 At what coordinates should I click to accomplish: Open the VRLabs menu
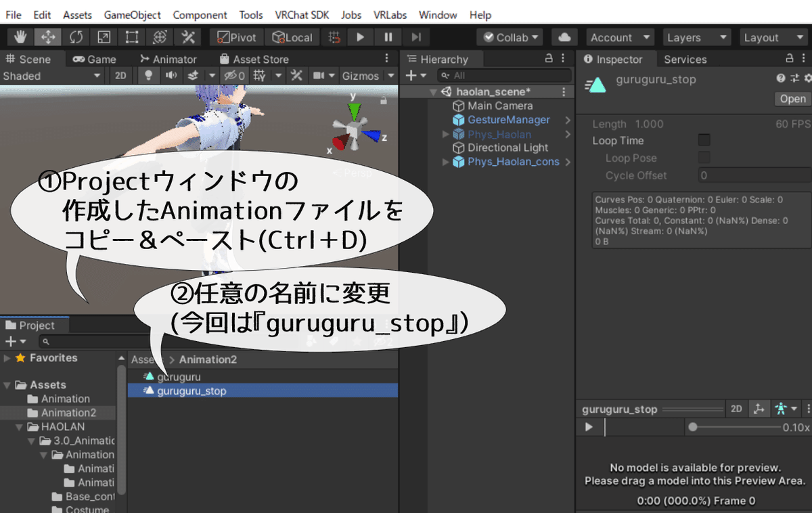click(390, 15)
